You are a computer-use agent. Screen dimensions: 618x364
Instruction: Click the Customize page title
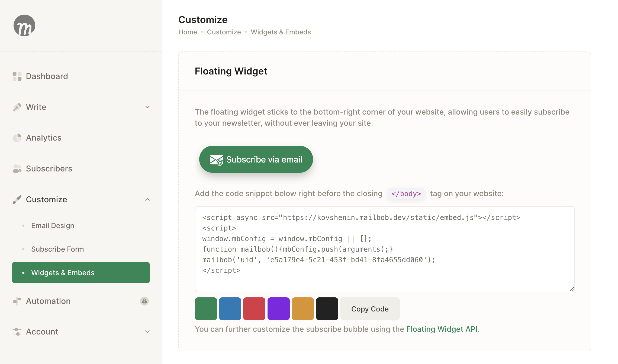tap(203, 20)
